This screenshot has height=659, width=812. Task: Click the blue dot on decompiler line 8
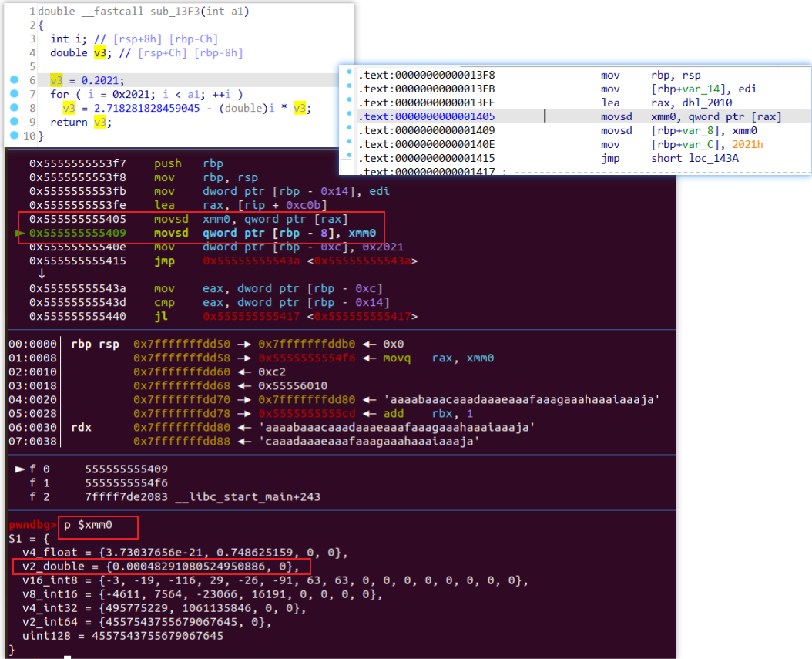(15, 108)
